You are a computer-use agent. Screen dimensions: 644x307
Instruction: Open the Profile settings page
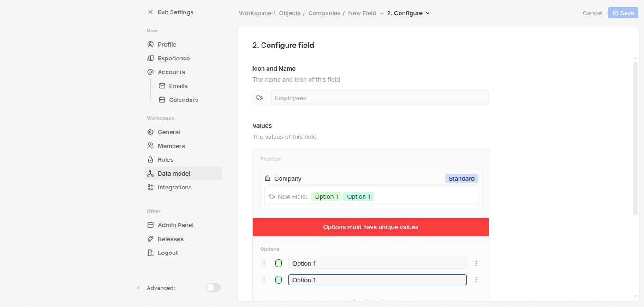(167, 45)
